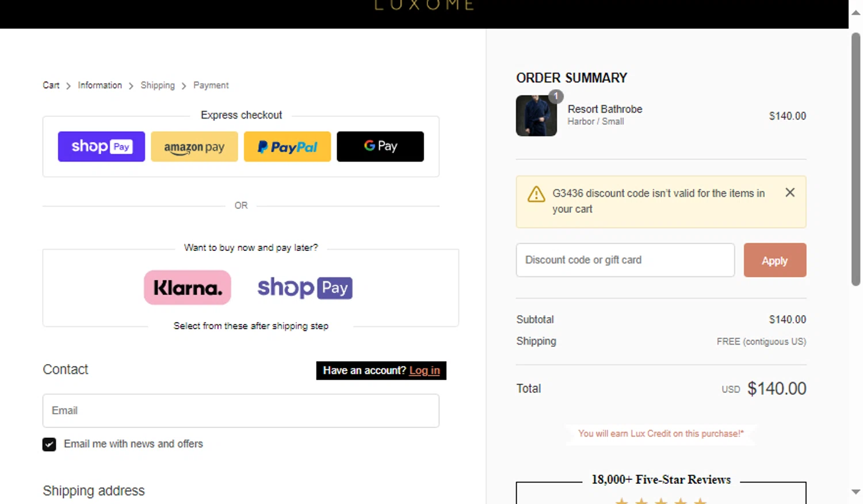
Task: Click the item quantity badge on thumbnail
Action: 556,96
